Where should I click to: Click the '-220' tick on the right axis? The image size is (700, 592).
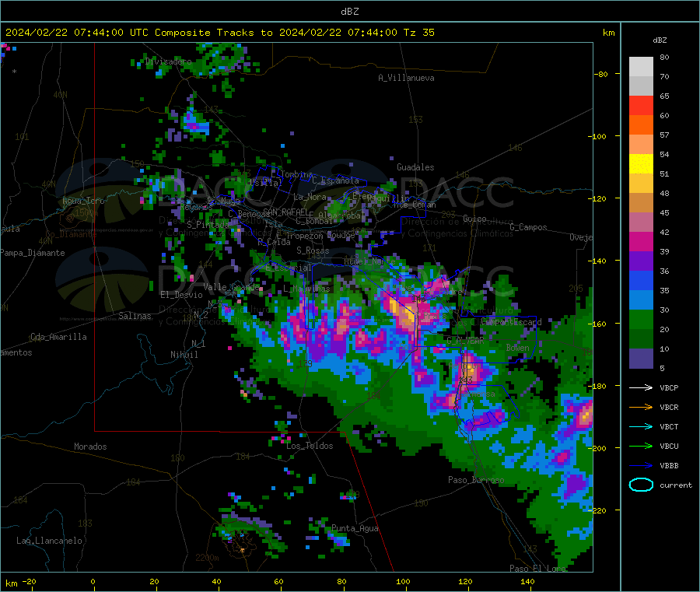coord(597,511)
